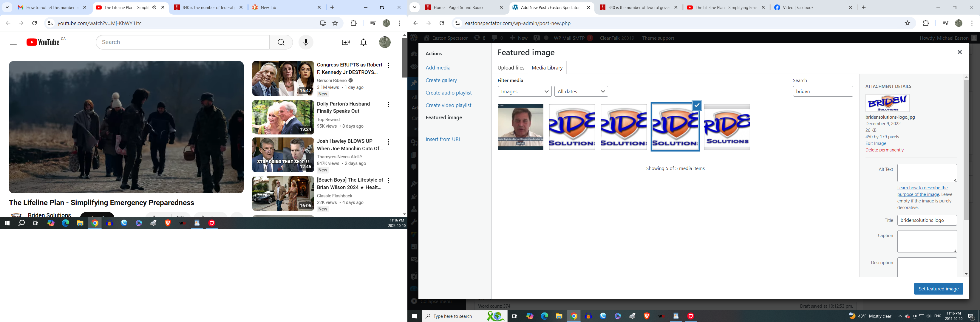Screen dimensions: 980x322
Task: Click YouTube search magnifier button
Action: coord(281,42)
